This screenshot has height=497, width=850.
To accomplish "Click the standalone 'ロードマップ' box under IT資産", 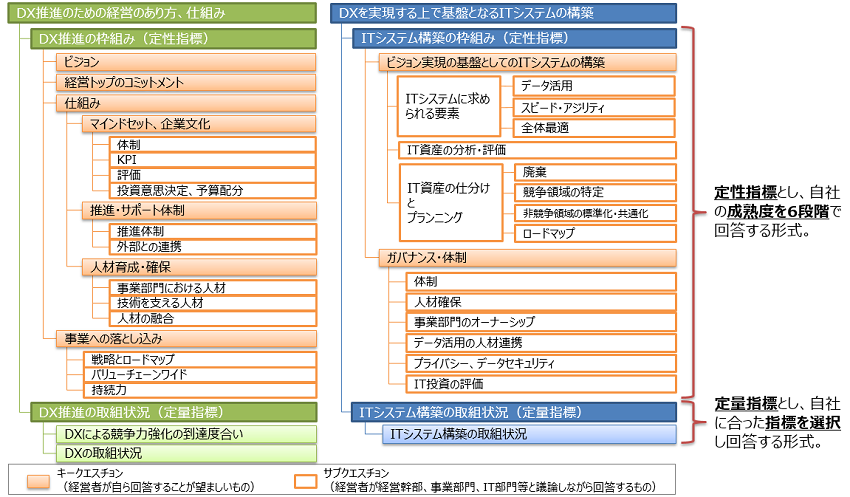I will click(x=595, y=234).
